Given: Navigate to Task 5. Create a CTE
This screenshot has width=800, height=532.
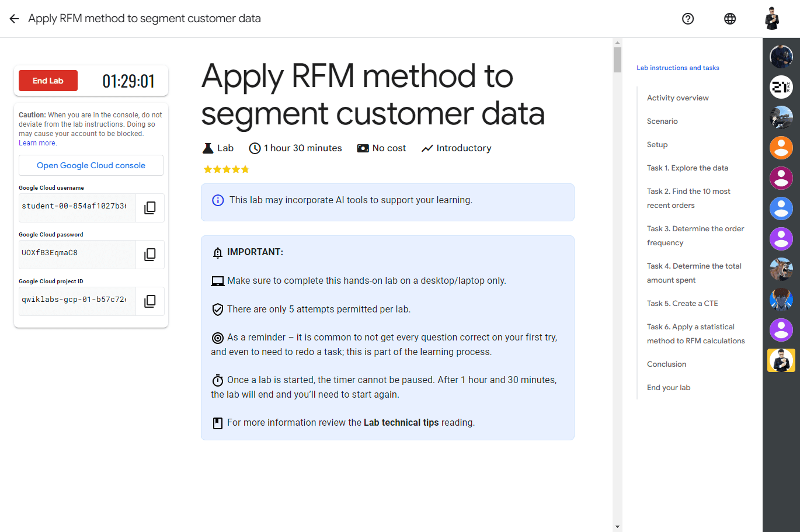Looking at the screenshot, I should 682,304.
